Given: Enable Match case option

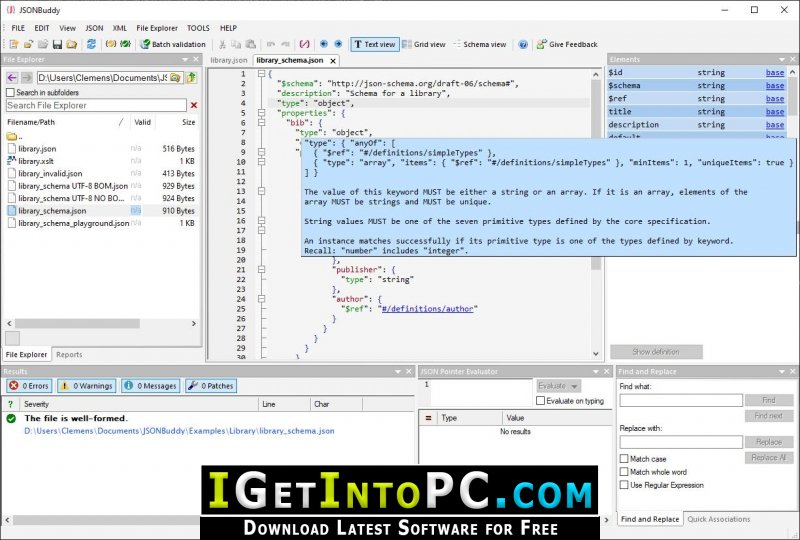Looking at the screenshot, I should (x=624, y=459).
